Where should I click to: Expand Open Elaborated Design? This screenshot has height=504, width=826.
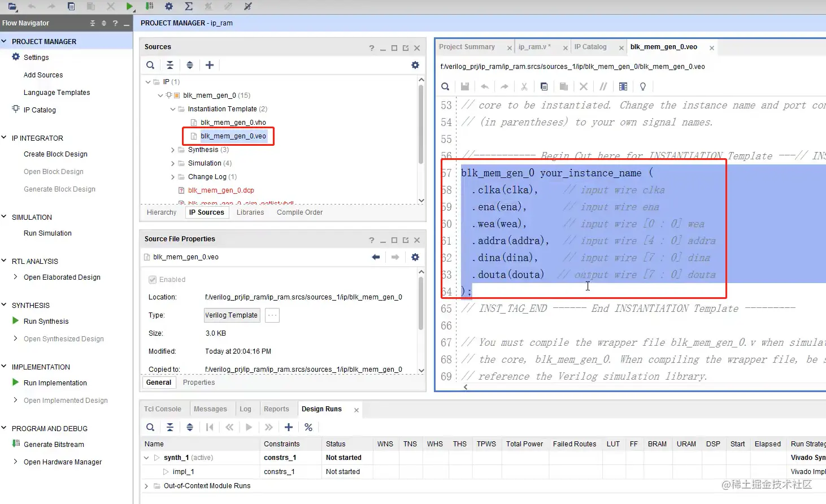pos(15,277)
